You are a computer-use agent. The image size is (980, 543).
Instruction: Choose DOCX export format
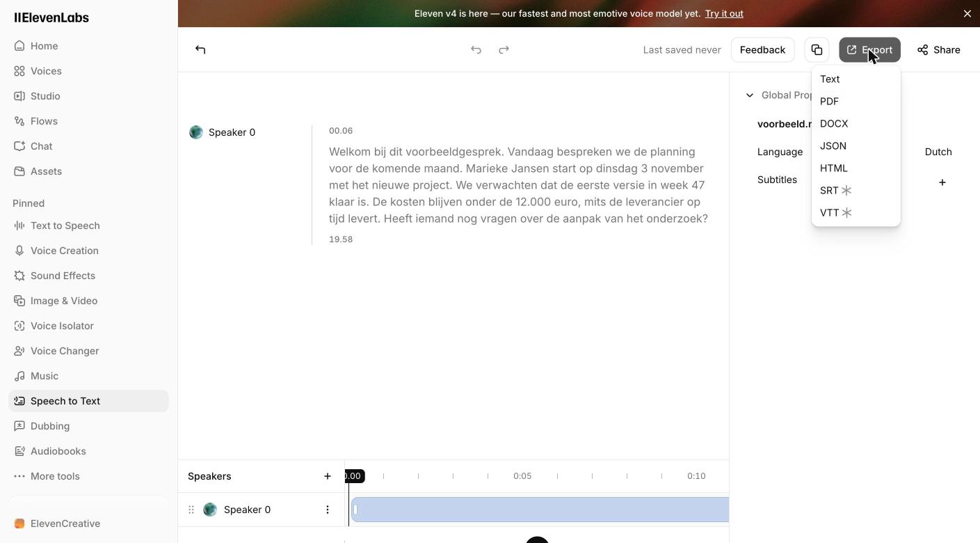click(856, 124)
